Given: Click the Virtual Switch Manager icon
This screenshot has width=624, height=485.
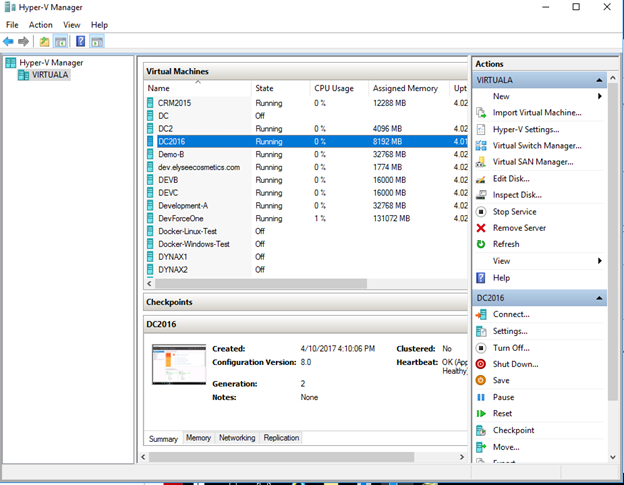Looking at the screenshot, I should (481, 146).
